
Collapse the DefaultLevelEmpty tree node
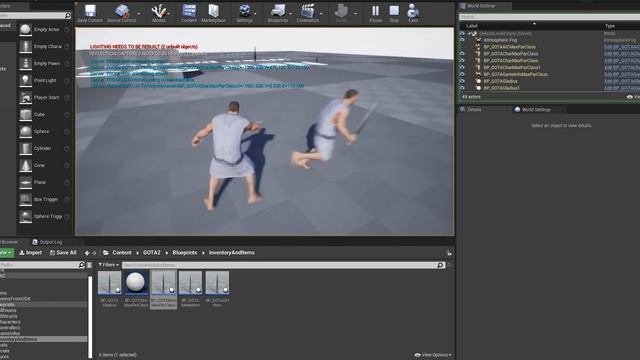pyautogui.click(x=469, y=33)
